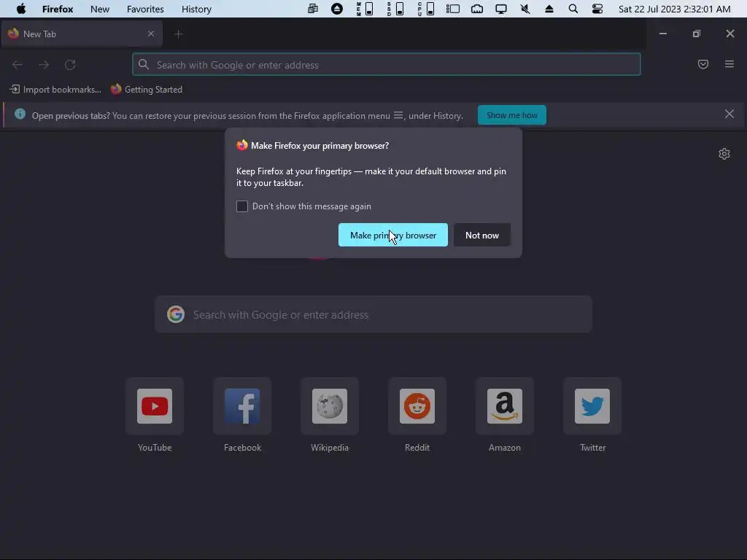Click the date and time in menu bar
Viewport: 747px width, 560px height.
click(675, 9)
